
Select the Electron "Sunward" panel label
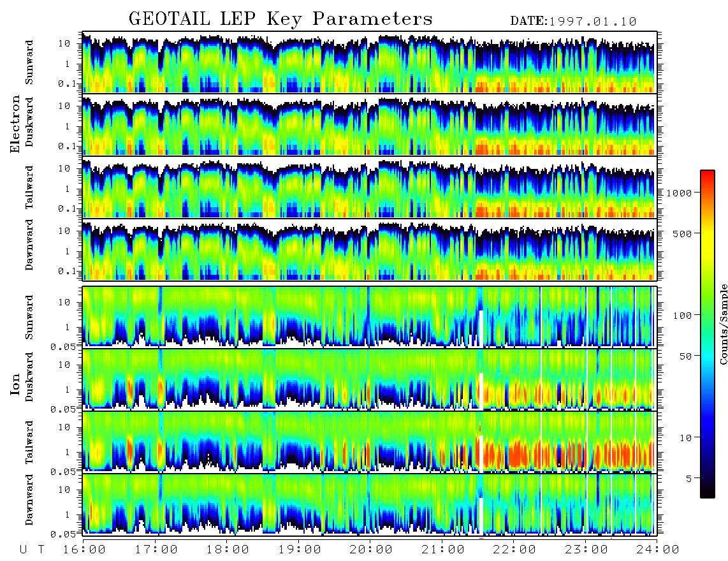pyautogui.click(x=30, y=62)
